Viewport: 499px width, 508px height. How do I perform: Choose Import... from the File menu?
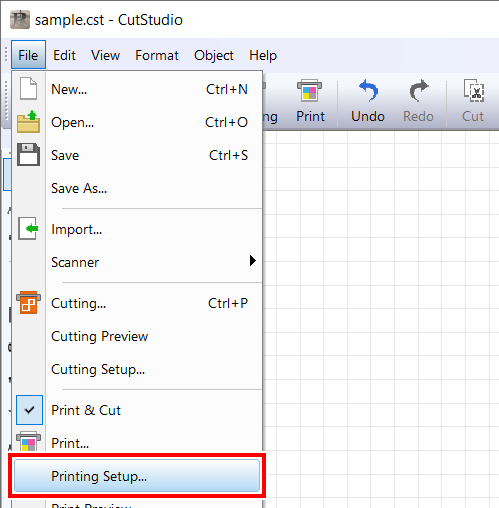(x=137, y=229)
